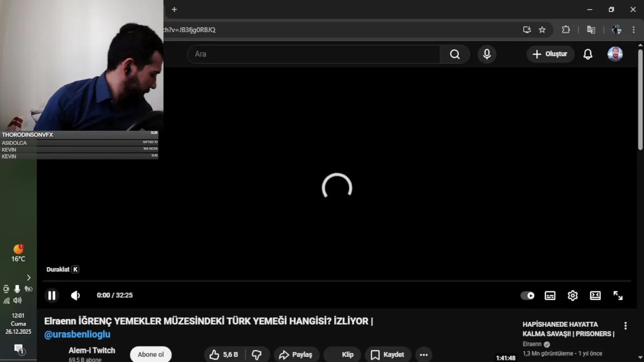
Task: Enter fullscreen mode in the player
Action: (618, 296)
